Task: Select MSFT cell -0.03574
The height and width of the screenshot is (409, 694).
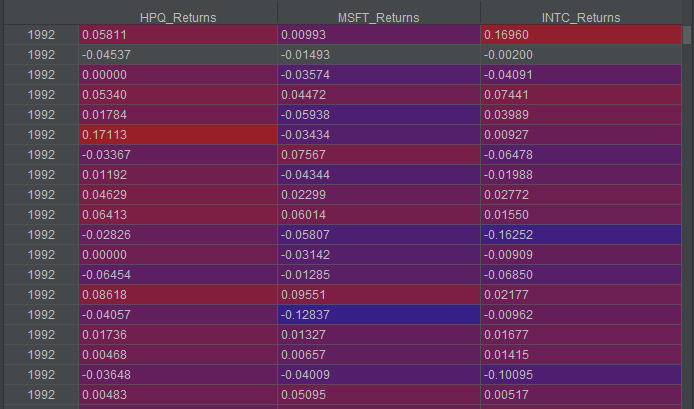Action: pos(379,75)
